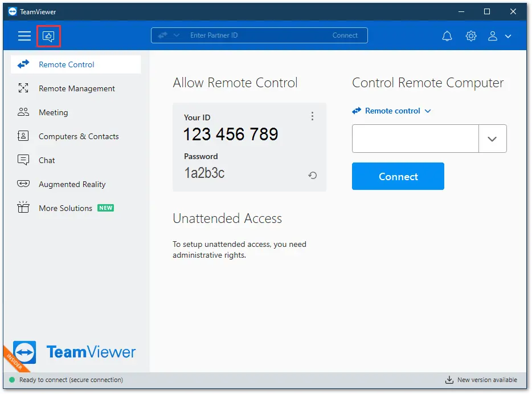Click the Remote Control arrows icon in sidebar
The width and height of the screenshot is (532, 394).
pyautogui.click(x=23, y=64)
